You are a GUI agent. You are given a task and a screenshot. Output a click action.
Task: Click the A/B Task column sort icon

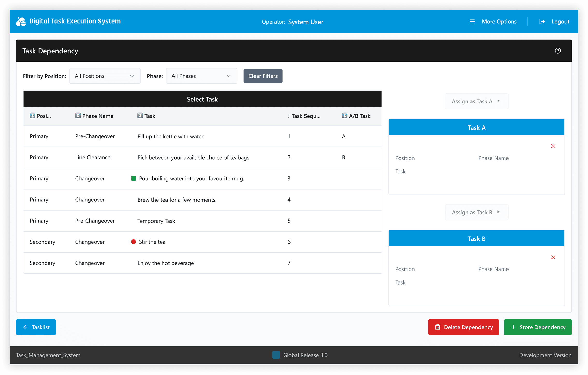point(344,116)
